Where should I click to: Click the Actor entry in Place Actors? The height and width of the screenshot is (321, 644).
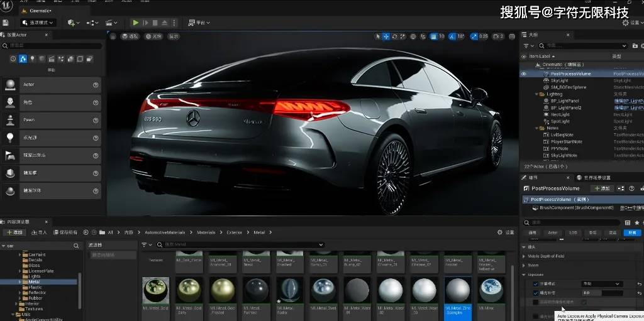tap(52, 85)
